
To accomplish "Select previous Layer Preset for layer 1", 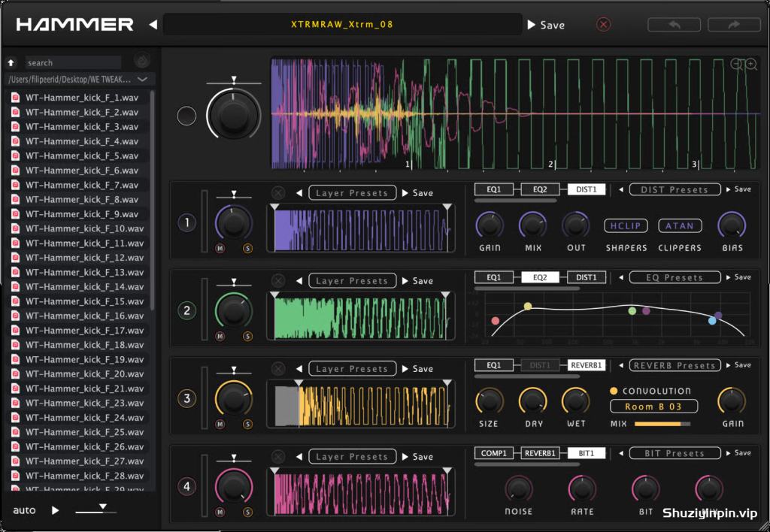I will tap(299, 193).
